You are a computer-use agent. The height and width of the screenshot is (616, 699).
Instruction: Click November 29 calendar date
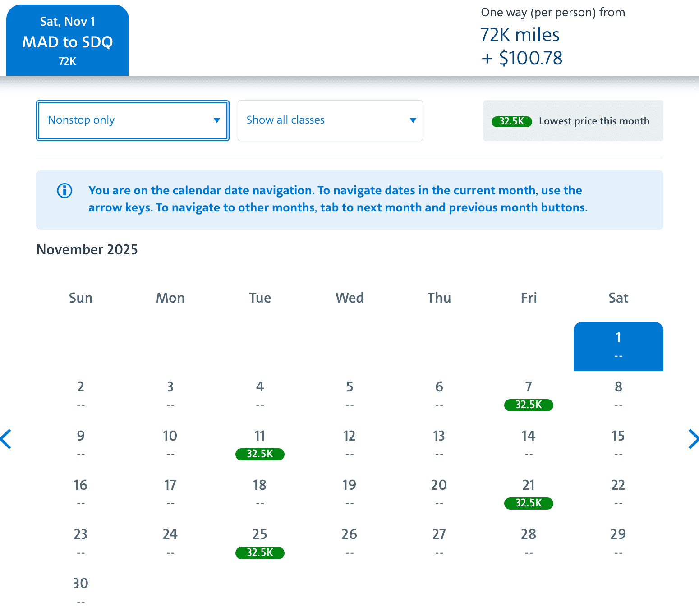pyautogui.click(x=618, y=542)
